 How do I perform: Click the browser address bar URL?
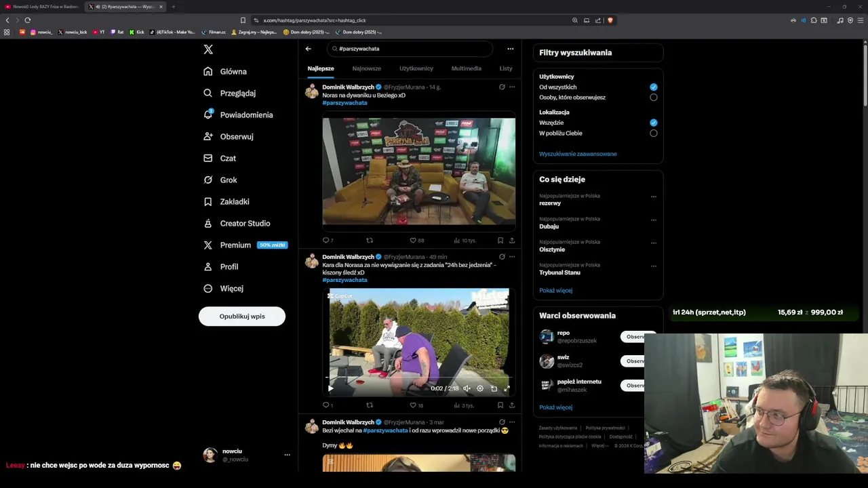tap(314, 20)
